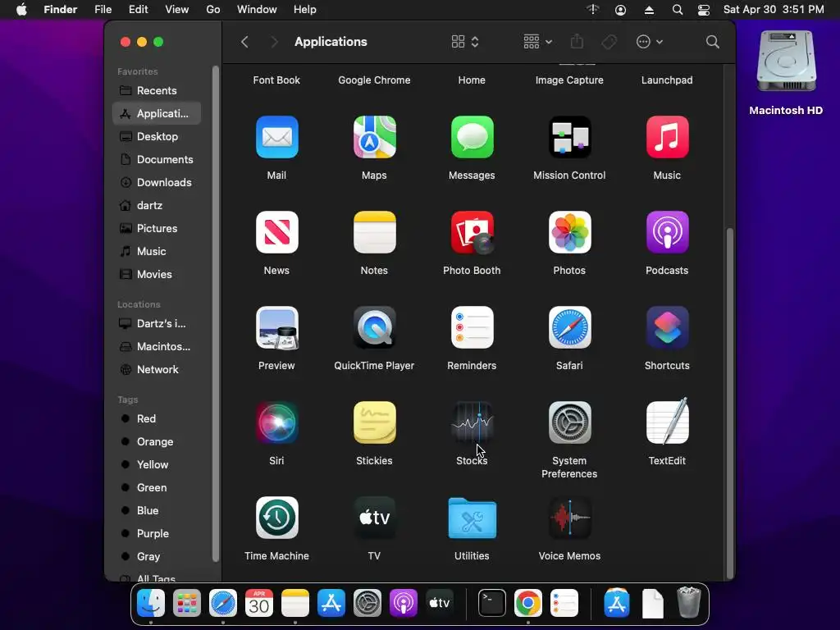The image size is (840, 630).
Task: Click the date and time in menu bar
Action: 774,9
